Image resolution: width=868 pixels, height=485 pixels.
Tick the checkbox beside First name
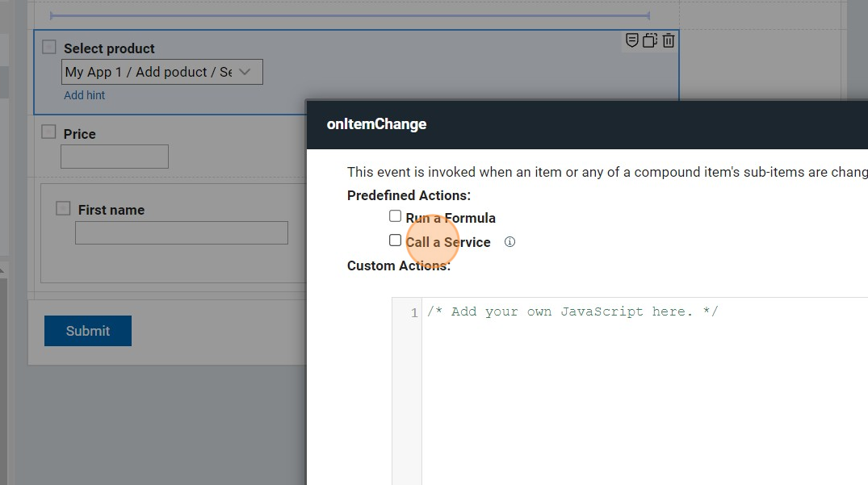pyautogui.click(x=63, y=208)
